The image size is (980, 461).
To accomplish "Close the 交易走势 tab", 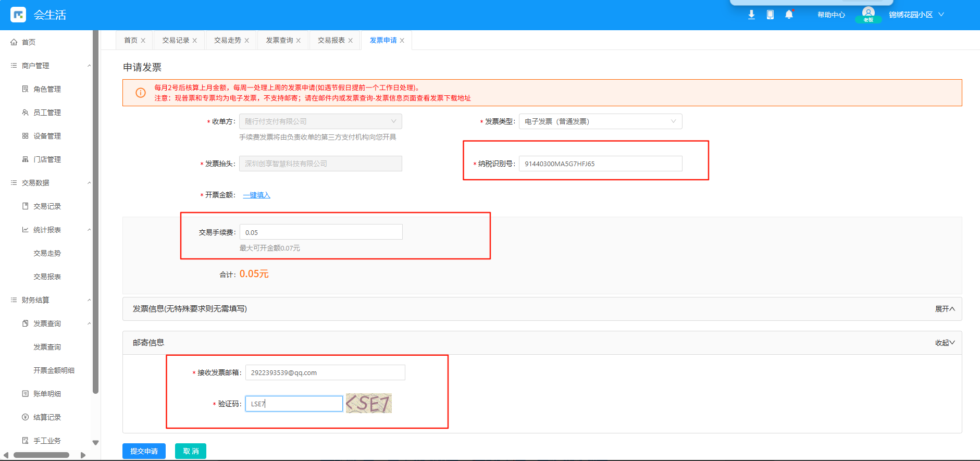I will pos(247,41).
